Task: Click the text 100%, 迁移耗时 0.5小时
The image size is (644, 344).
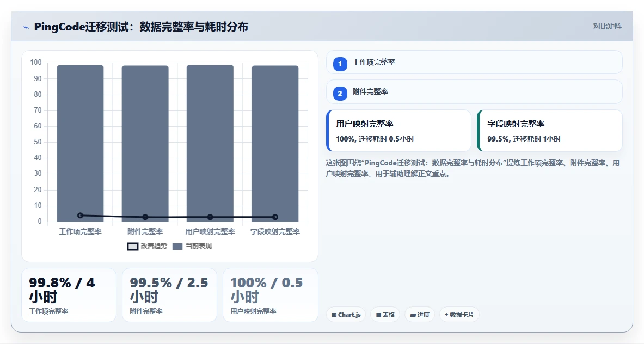Action: 375,139
